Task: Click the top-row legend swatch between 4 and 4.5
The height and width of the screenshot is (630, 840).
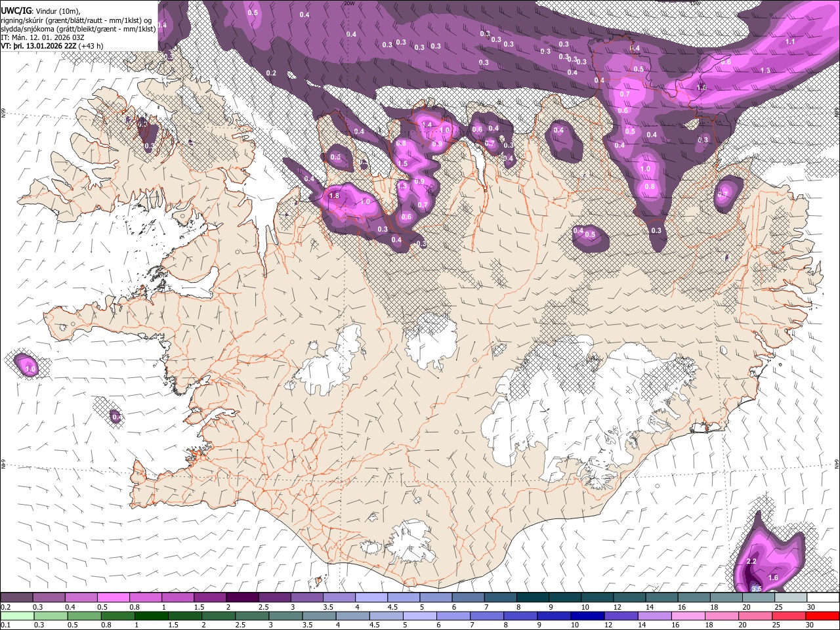Action: (x=371, y=598)
